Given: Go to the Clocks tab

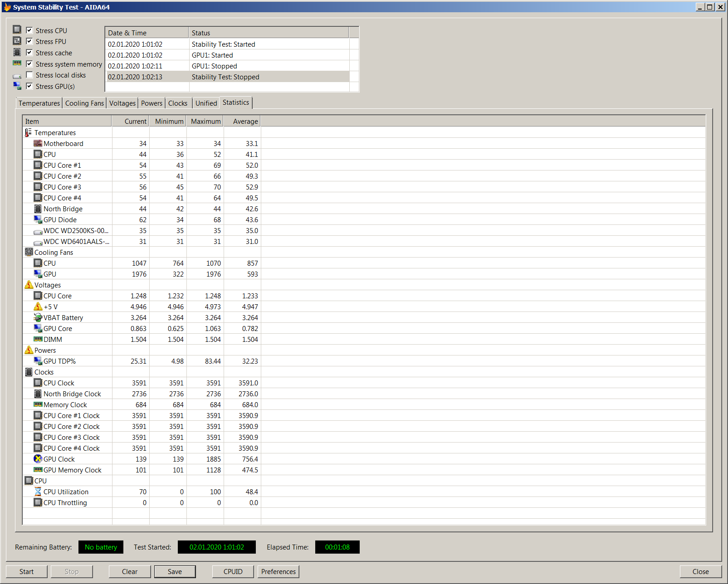Looking at the screenshot, I should (x=178, y=103).
